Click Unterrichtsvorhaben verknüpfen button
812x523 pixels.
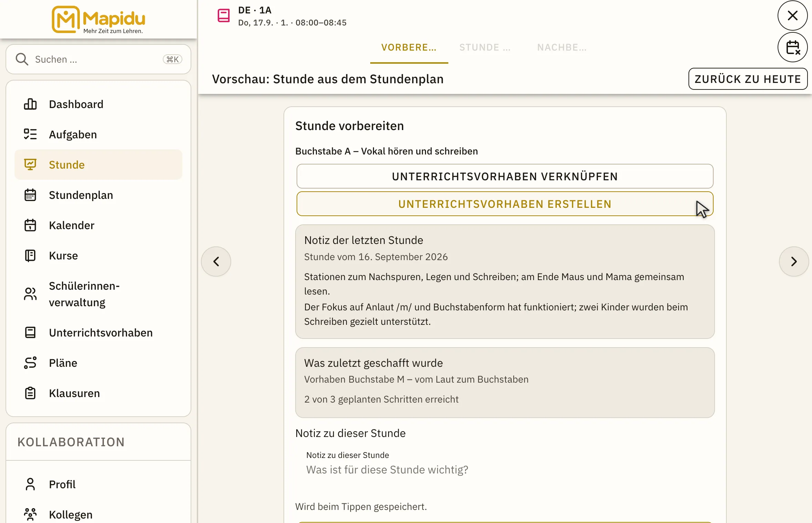tap(505, 176)
